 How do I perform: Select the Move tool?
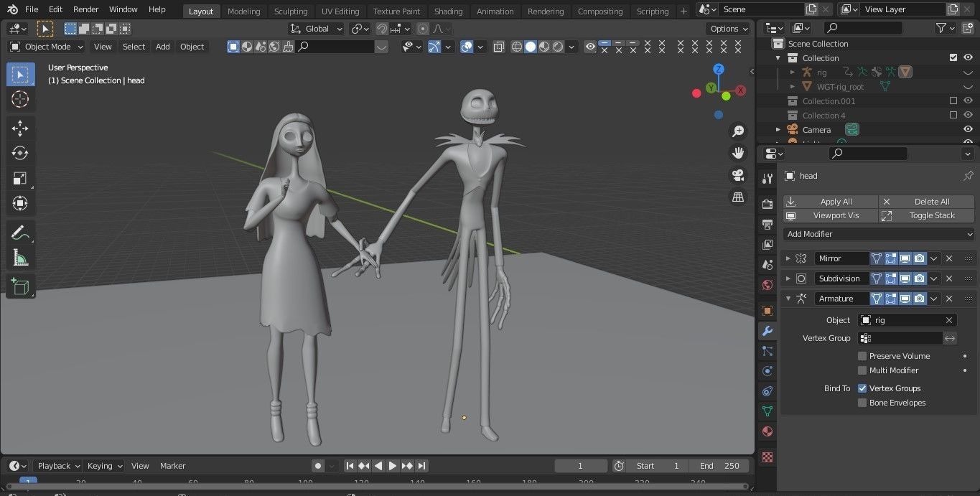click(20, 128)
